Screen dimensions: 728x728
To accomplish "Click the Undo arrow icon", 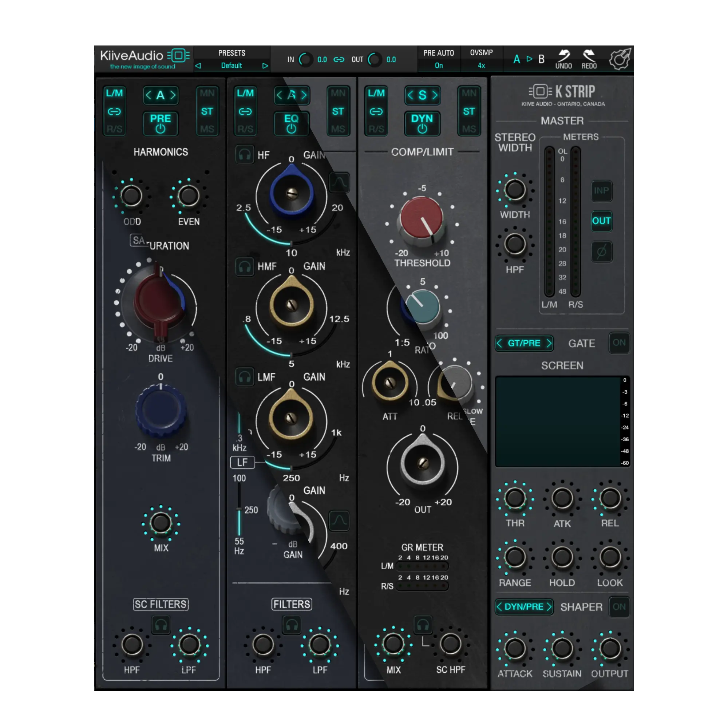I will pos(563,56).
